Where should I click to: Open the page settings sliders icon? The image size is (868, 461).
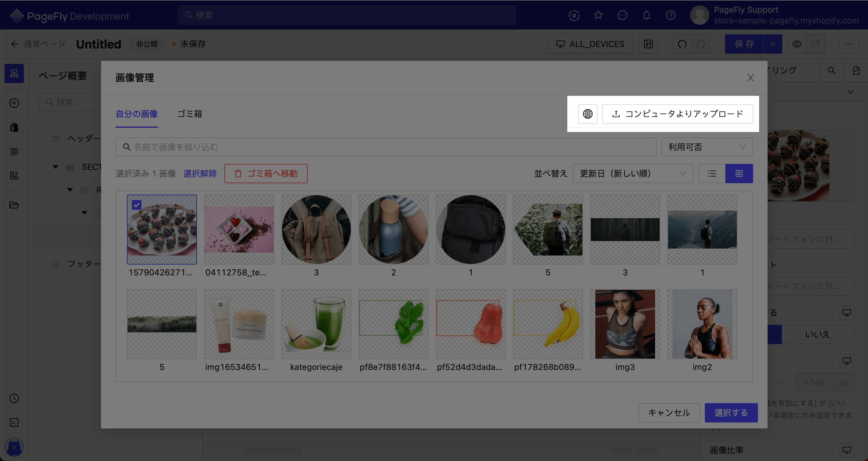click(x=648, y=44)
